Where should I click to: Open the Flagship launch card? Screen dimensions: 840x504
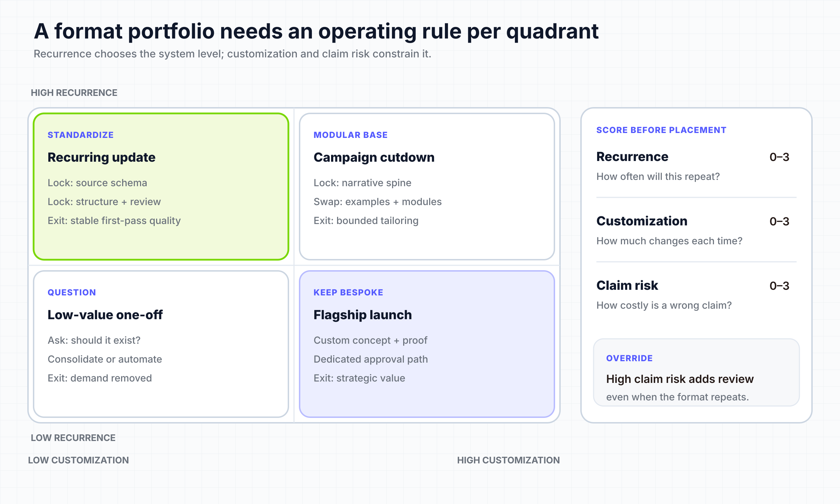point(427,344)
